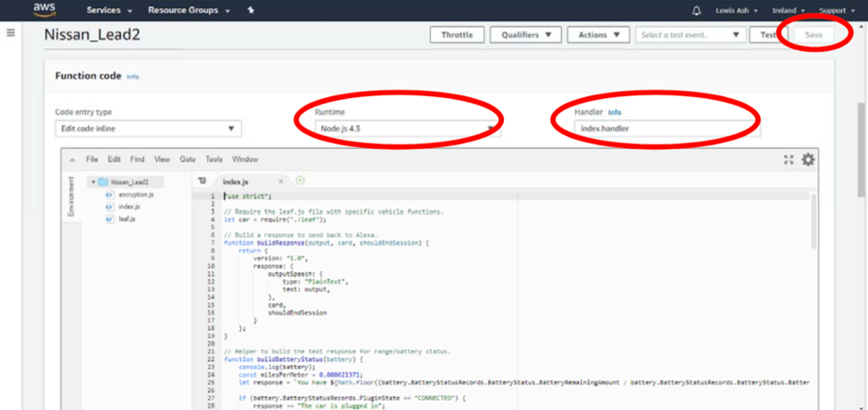Image resolution: width=868 pixels, height=410 pixels.
Task: Click the AWS logo
Action: pos(43,9)
